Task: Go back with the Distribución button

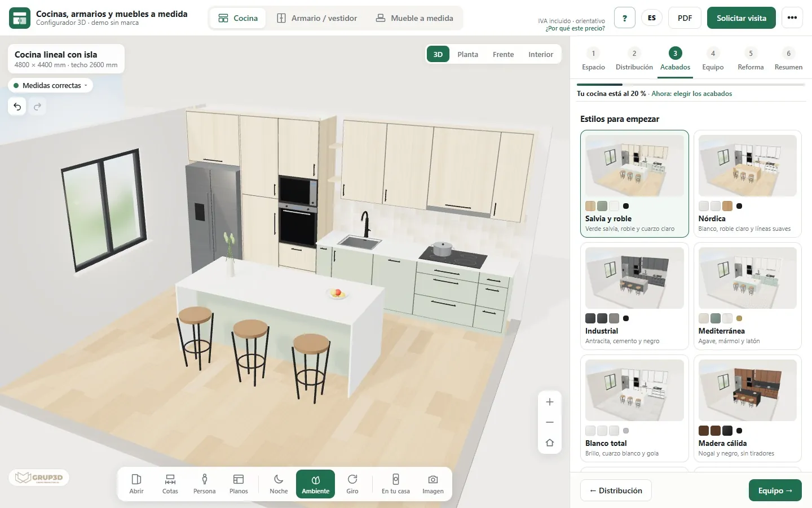Action: coord(616,491)
